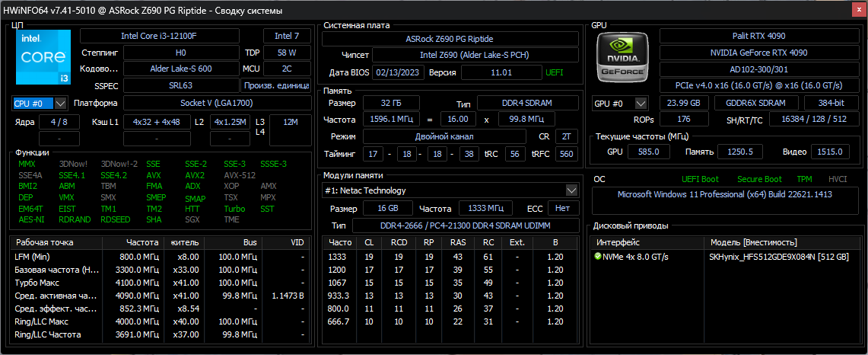868x355 pixels.
Task: Click the Двойной канал mode field
Action: click(x=444, y=136)
